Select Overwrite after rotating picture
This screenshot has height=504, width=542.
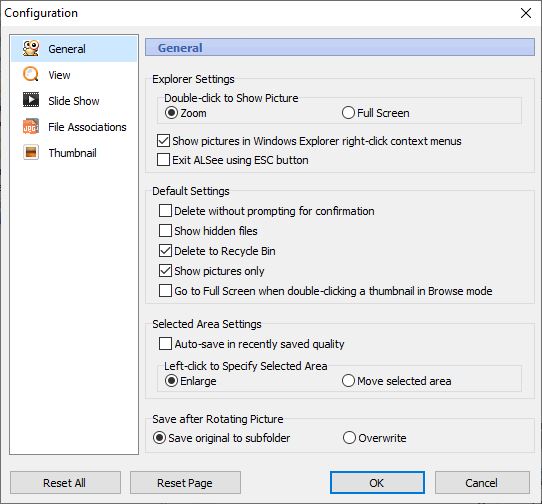click(x=349, y=438)
